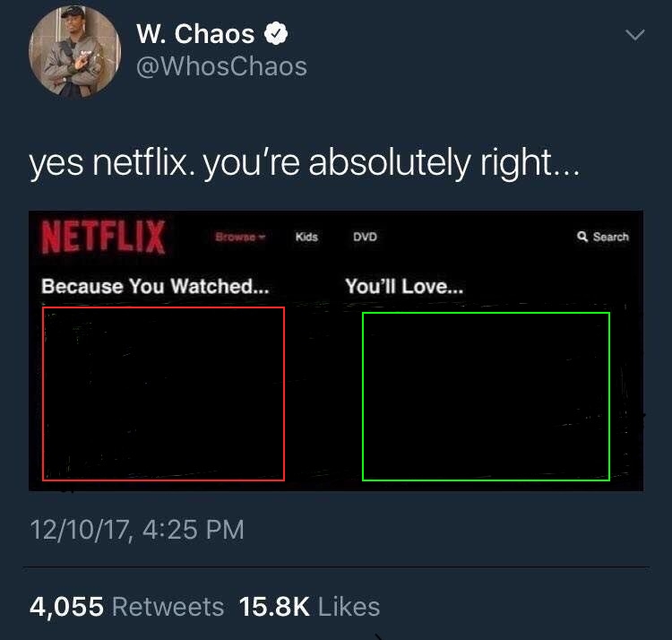Open the embedded Netflix screenshot image

pyautogui.click(x=336, y=350)
